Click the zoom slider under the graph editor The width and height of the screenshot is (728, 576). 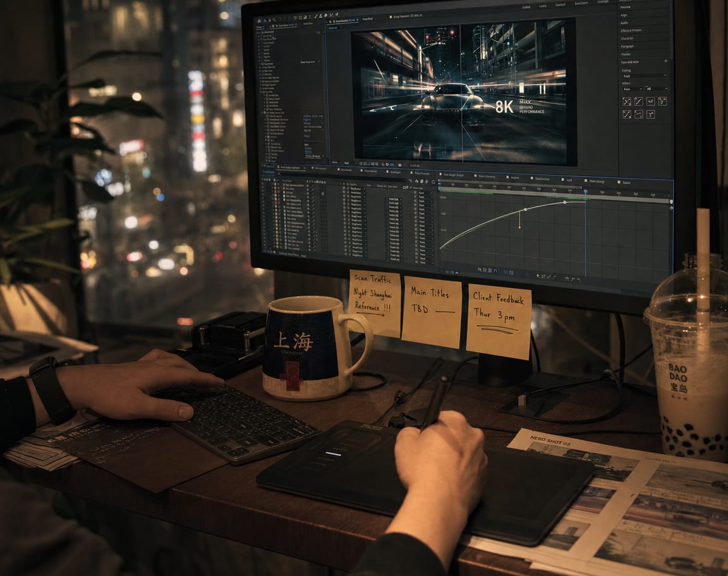[x=452, y=272]
